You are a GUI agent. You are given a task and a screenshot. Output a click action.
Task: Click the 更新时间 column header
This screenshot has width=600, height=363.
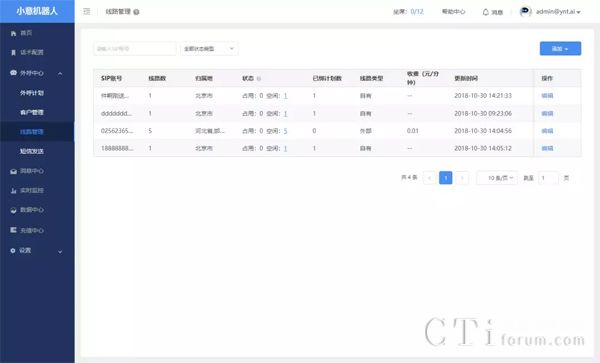click(466, 78)
